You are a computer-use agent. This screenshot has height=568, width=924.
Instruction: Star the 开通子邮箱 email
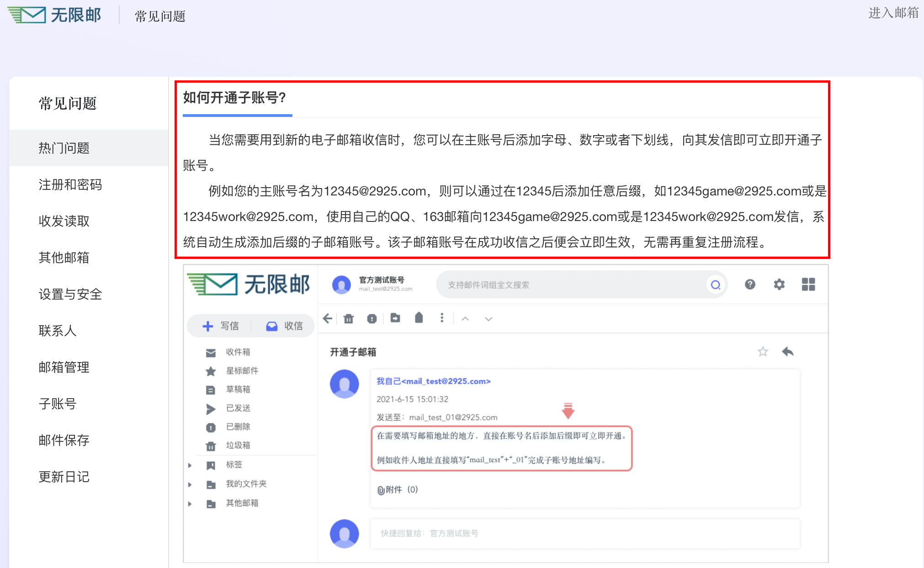(x=763, y=352)
